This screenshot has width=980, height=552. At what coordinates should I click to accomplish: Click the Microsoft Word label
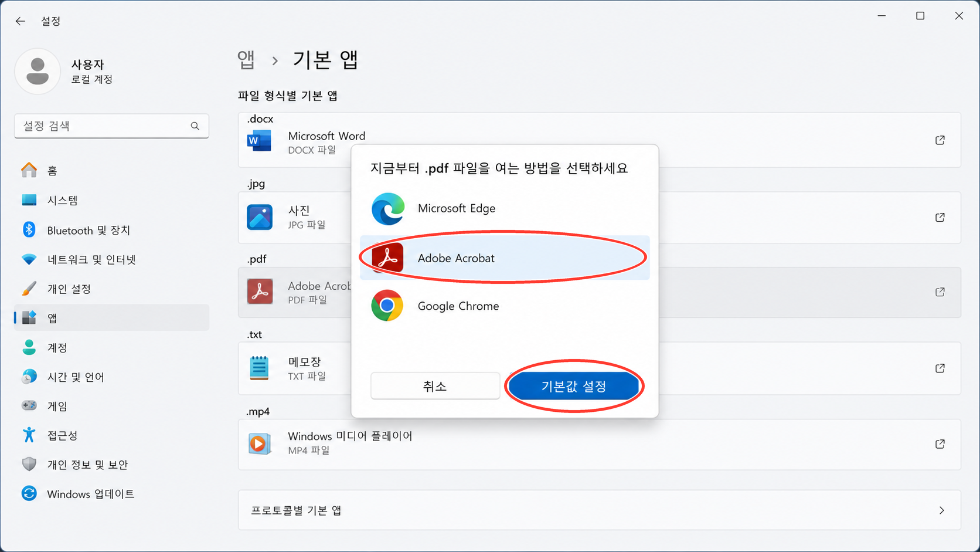pyautogui.click(x=326, y=136)
